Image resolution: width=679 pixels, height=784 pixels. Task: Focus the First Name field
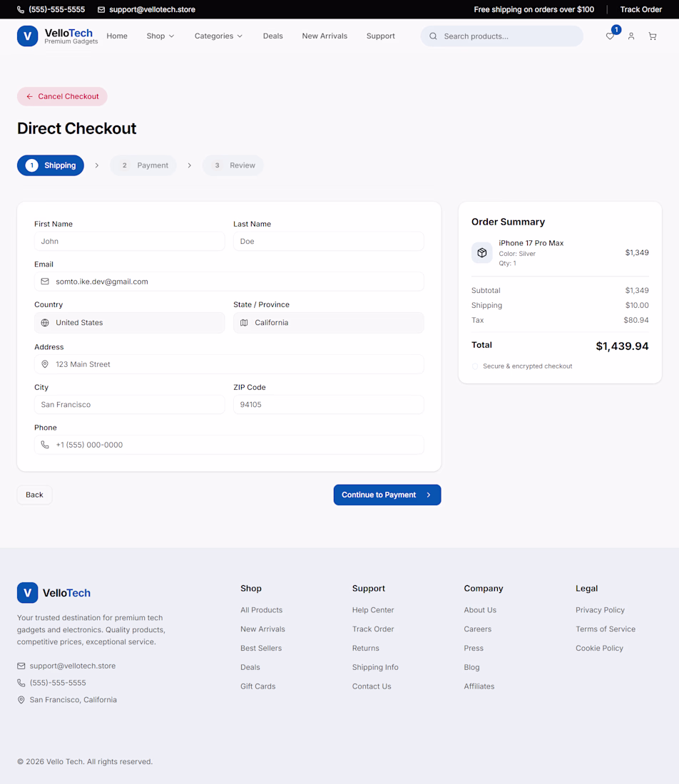pyautogui.click(x=129, y=241)
